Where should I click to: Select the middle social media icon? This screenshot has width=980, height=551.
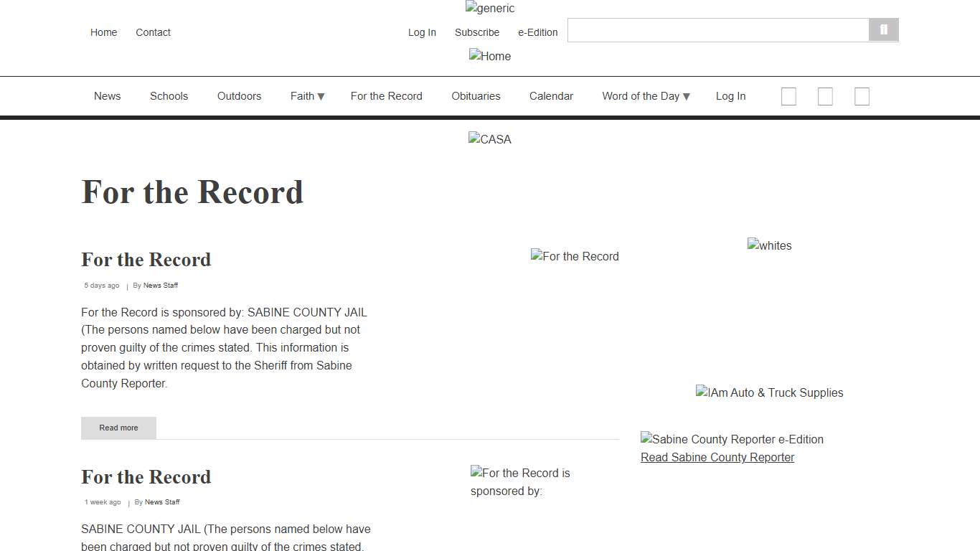825,96
